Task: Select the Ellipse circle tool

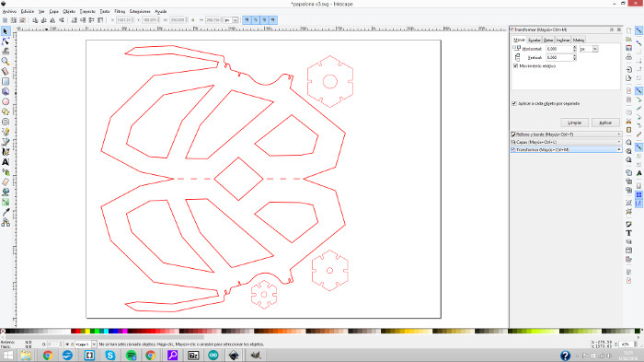Action: click(6, 101)
